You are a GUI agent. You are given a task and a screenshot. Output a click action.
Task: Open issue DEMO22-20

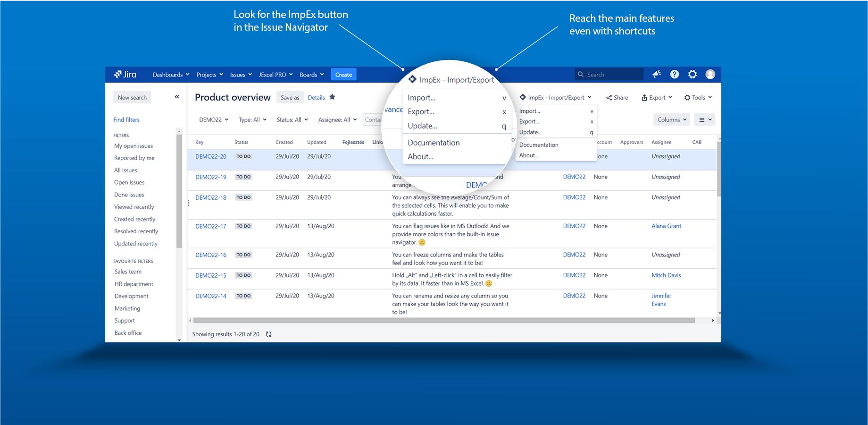pyautogui.click(x=211, y=157)
